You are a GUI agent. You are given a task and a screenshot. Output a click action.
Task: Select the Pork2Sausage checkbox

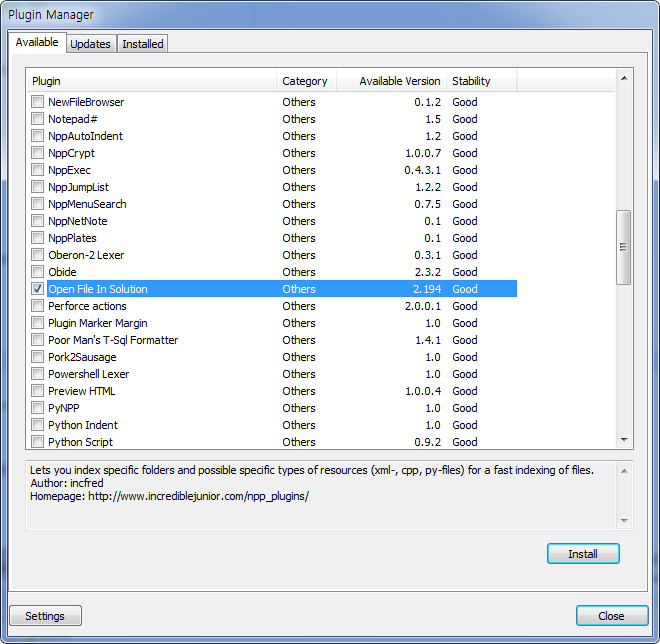[37, 357]
